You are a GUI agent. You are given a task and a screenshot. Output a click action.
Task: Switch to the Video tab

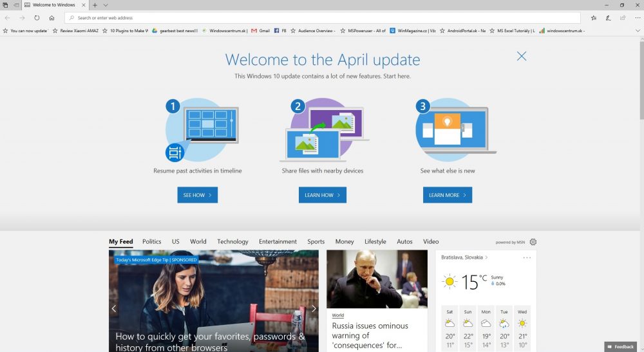point(431,242)
